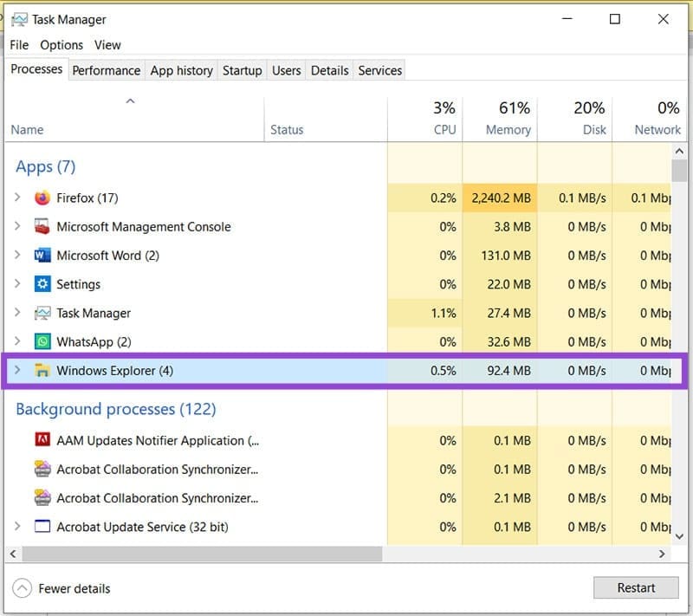
Task: Expand the WhatsApp process group
Action: pos(17,341)
